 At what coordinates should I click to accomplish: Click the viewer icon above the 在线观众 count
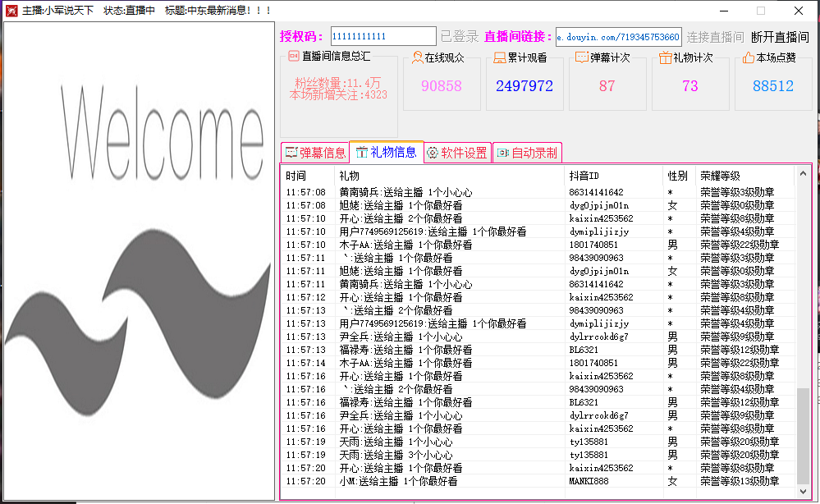click(x=417, y=56)
